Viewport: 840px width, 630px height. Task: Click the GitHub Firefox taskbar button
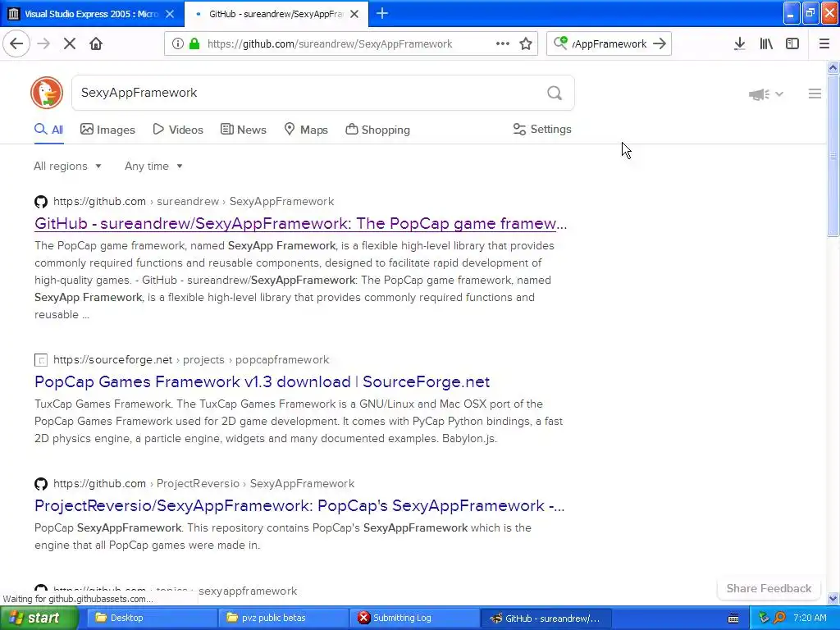[x=546, y=619]
